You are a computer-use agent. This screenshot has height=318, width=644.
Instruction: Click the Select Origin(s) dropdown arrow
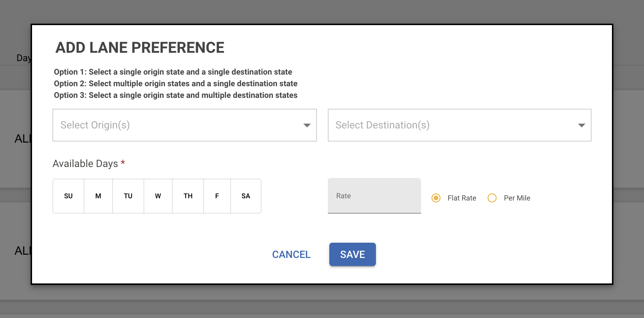[307, 125]
